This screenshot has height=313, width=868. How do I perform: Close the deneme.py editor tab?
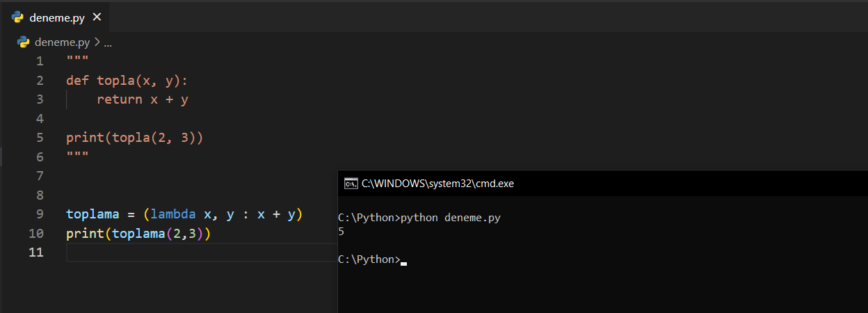(x=97, y=17)
